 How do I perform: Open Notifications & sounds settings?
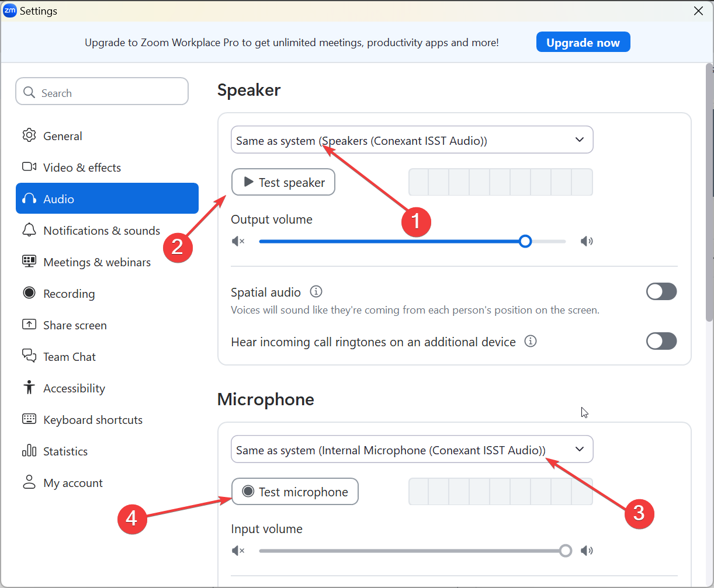(x=101, y=231)
